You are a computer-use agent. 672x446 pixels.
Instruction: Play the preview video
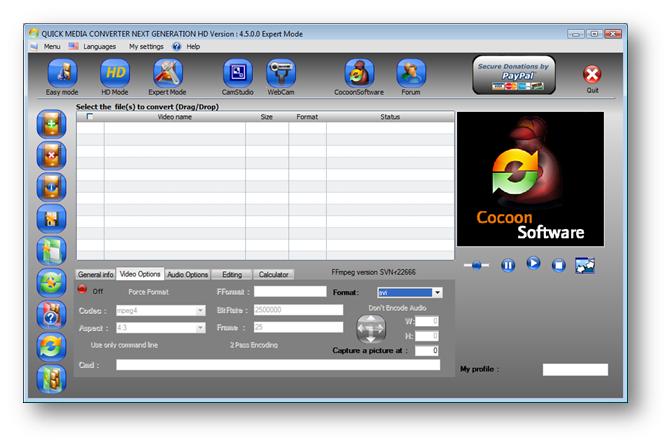[533, 263]
